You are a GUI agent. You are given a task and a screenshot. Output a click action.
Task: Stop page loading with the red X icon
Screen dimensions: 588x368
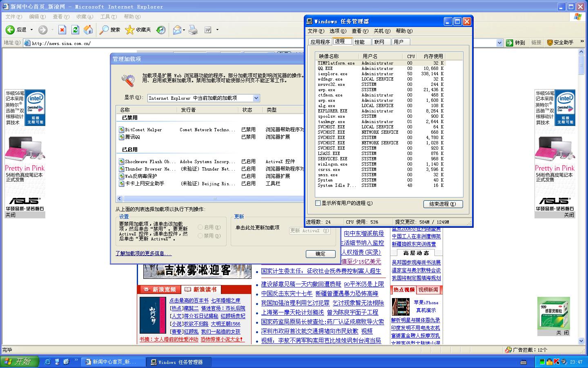(62, 30)
